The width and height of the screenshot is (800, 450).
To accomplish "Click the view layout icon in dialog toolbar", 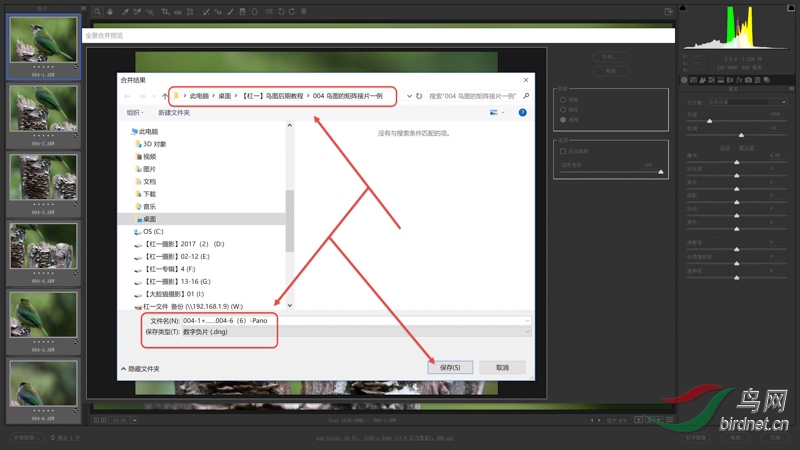I will tap(495, 113).
